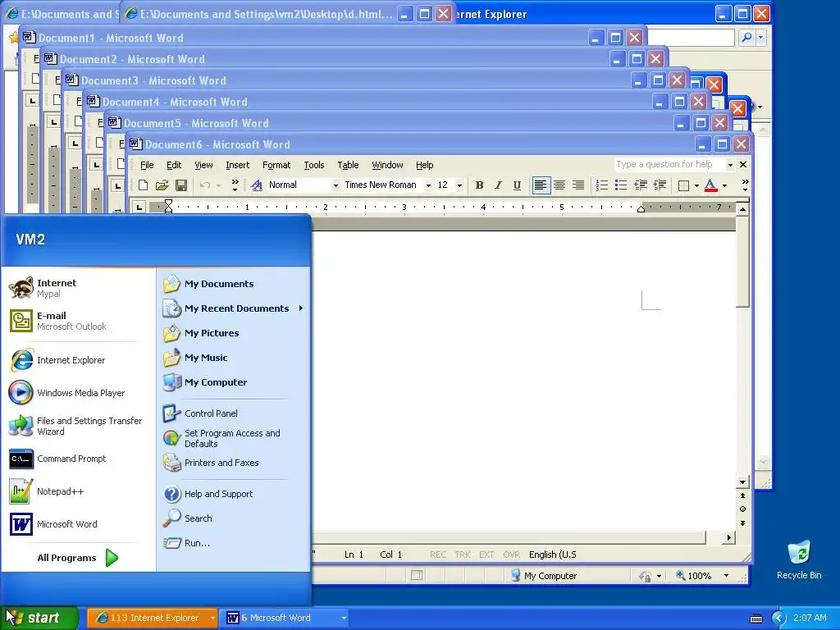This screenshot has height=630, width=840.
Task: Center the paragraph in Document6
Action: [559, 185]
